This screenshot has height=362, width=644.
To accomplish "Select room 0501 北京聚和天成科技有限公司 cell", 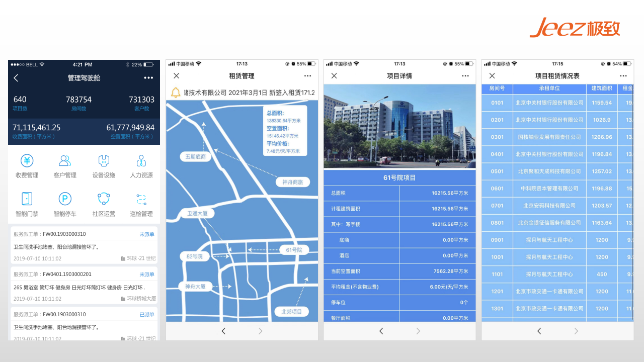I will (x=549, y=171).
